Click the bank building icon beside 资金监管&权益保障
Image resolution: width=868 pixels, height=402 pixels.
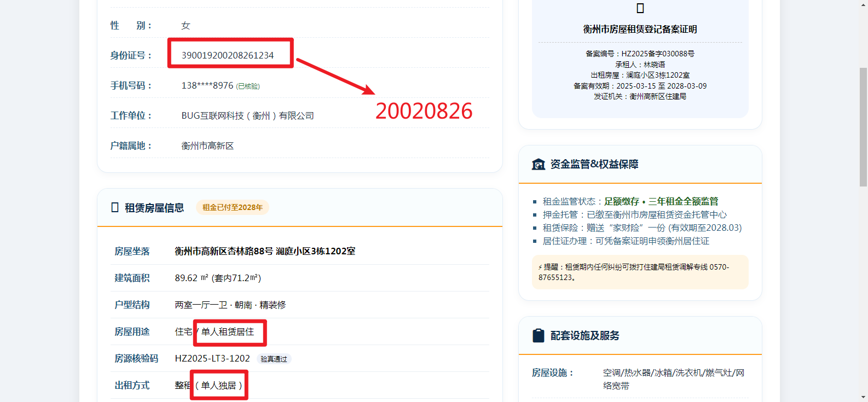539,164
